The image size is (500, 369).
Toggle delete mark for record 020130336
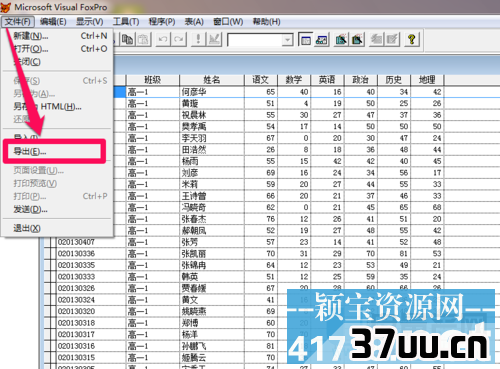click(x=53, y=254)
